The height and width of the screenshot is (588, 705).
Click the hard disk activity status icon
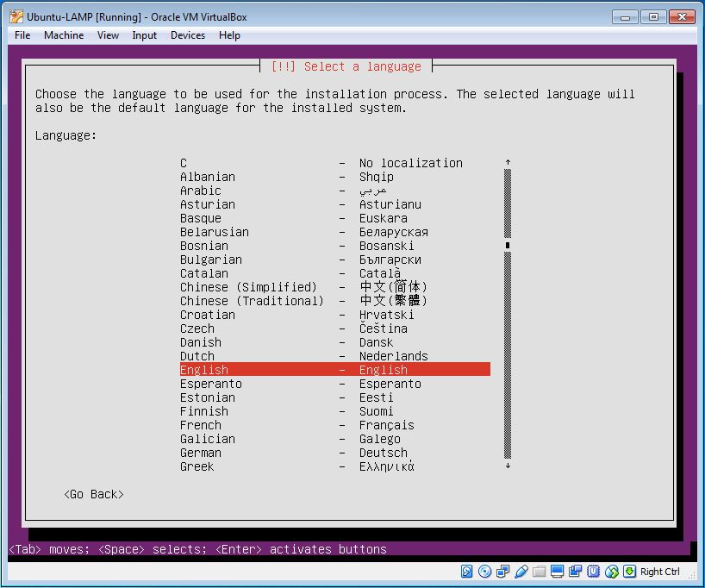[467, 572]
